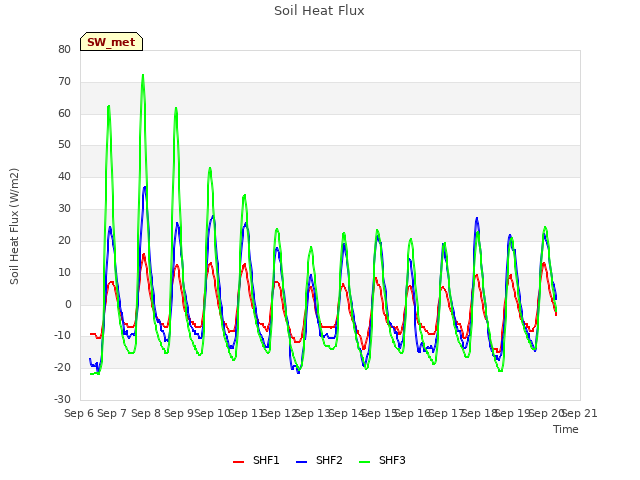Image resolution: width=640 pixels, height=480 pixels.
Task: Click the red SHF1 legend color marker
Action: 238,462
